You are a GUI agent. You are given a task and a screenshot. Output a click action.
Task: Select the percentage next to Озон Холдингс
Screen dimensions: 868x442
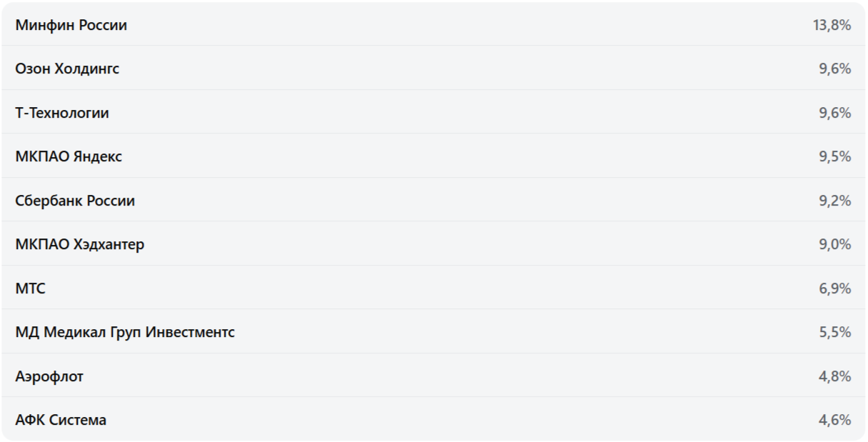(834, 69)
